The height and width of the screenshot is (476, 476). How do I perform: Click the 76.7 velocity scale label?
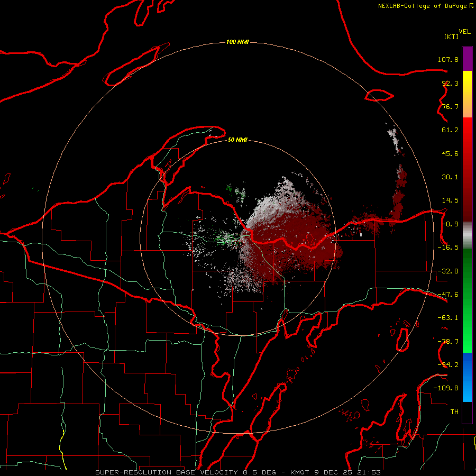tap(450, 106)
